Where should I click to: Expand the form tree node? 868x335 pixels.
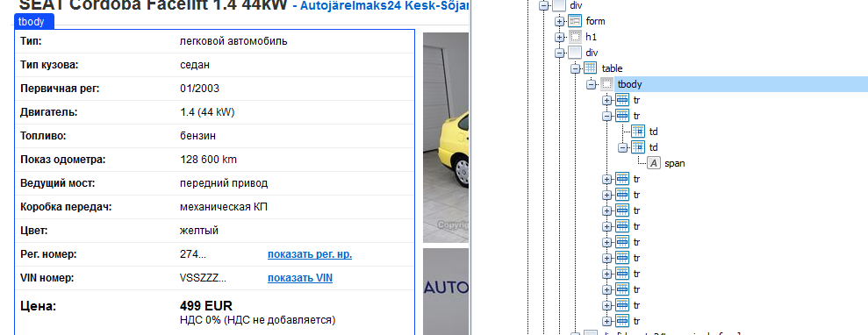point(560,21)
